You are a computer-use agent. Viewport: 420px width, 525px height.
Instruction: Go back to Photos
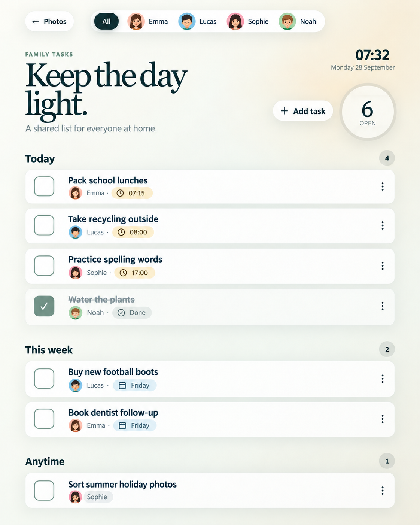49,21
